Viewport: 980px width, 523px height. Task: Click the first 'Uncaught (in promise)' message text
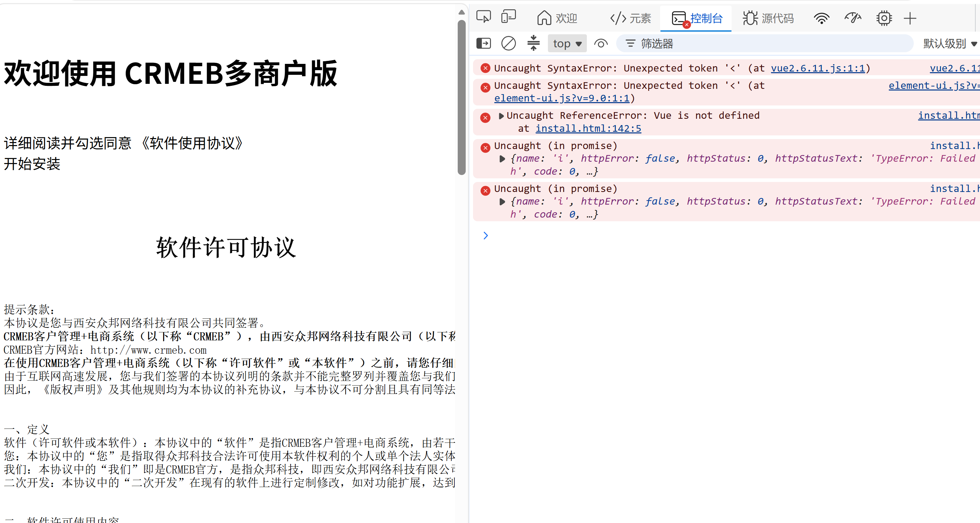[x=556, y=146]
